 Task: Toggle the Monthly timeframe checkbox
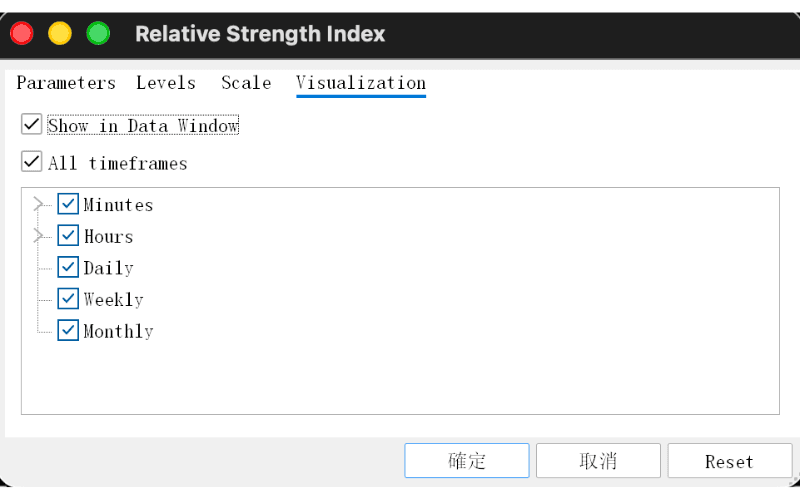click(x=68, y=330)
